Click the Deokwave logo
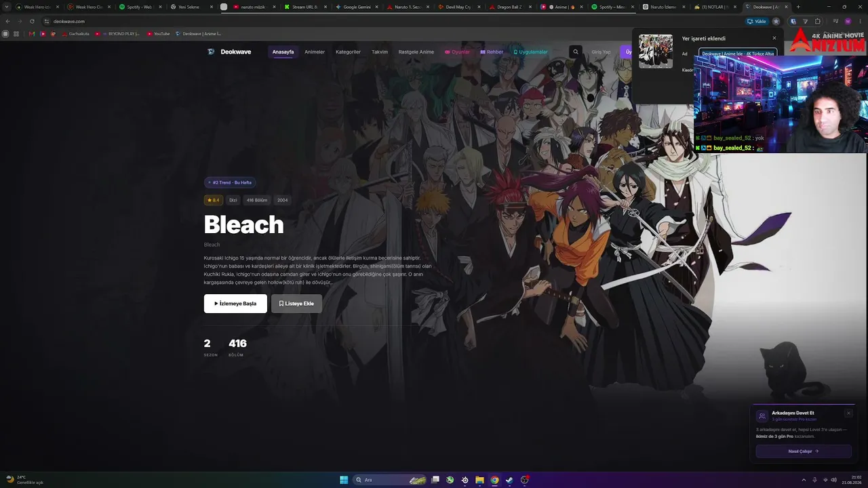Viewport: 868px width, 488px height. coord(229,52)
